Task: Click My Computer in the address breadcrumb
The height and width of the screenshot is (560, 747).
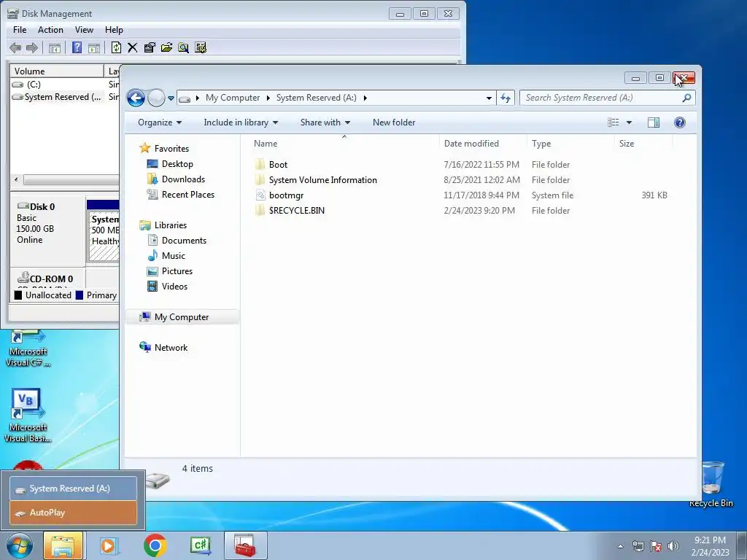Action: 233,98
